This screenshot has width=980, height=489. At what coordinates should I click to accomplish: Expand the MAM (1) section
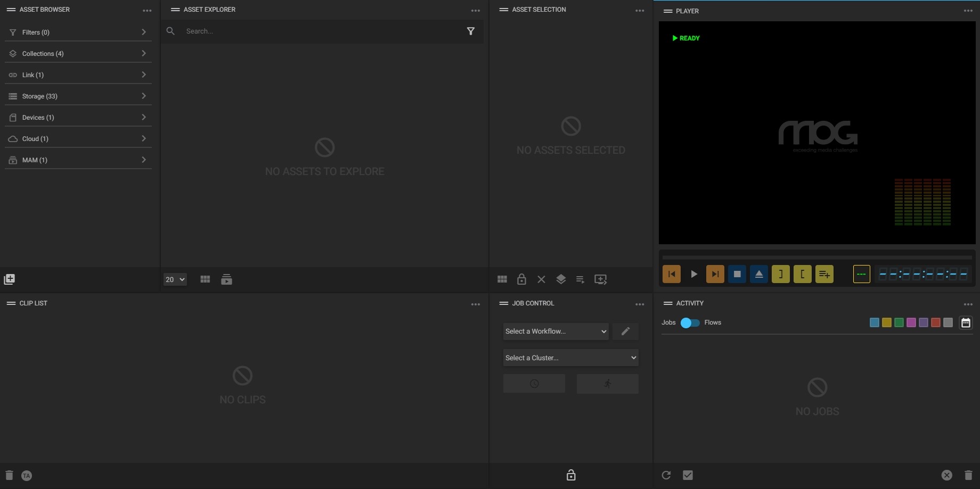click(x=78, y=160)
